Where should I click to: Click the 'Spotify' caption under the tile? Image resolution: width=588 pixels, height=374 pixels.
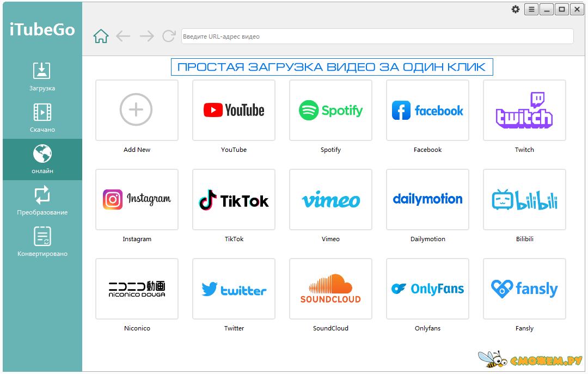coord(330,150)
